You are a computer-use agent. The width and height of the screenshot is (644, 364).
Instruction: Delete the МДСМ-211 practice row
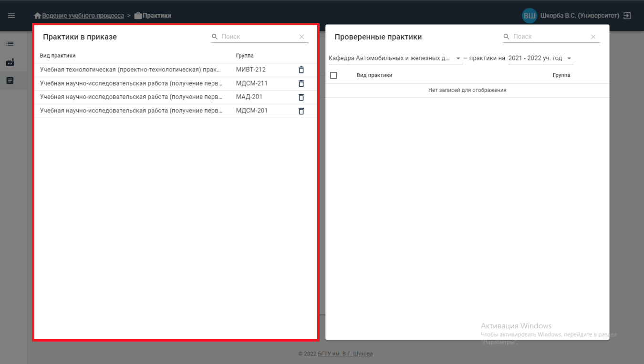[301, 83]
